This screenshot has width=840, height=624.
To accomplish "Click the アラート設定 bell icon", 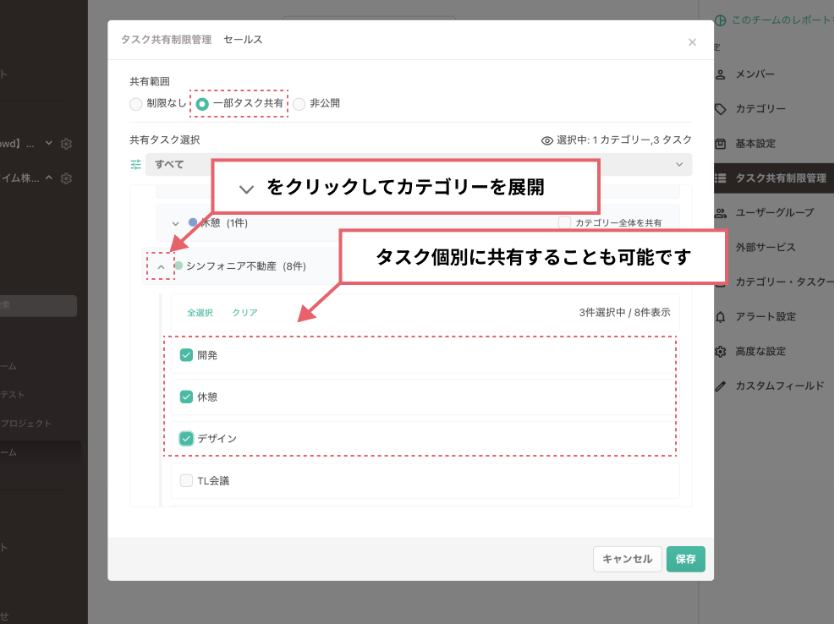I will coord(721,316).
